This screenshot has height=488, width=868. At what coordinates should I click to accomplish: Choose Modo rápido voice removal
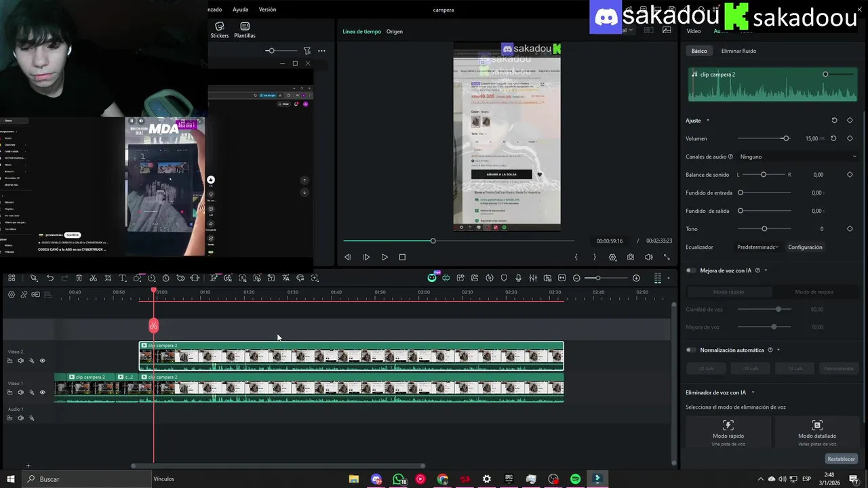point(728,432)
